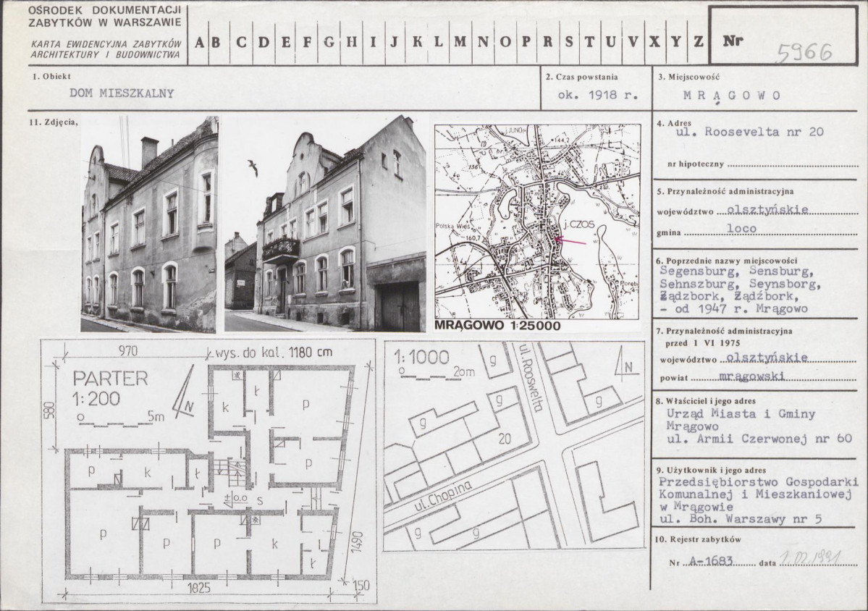Click the gmina value 'loco'
868x611 pixels.
[741, 228]
